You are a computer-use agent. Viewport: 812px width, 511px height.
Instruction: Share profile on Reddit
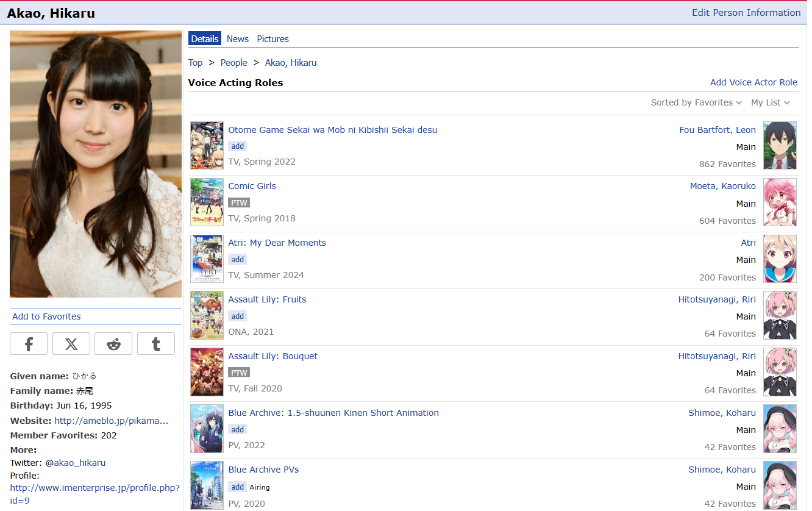coord(113,344)
